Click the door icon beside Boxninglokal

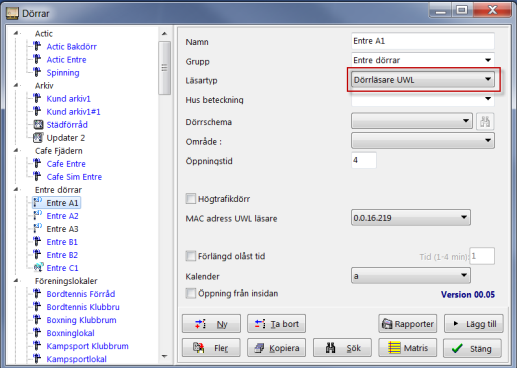tap(37, 332)
